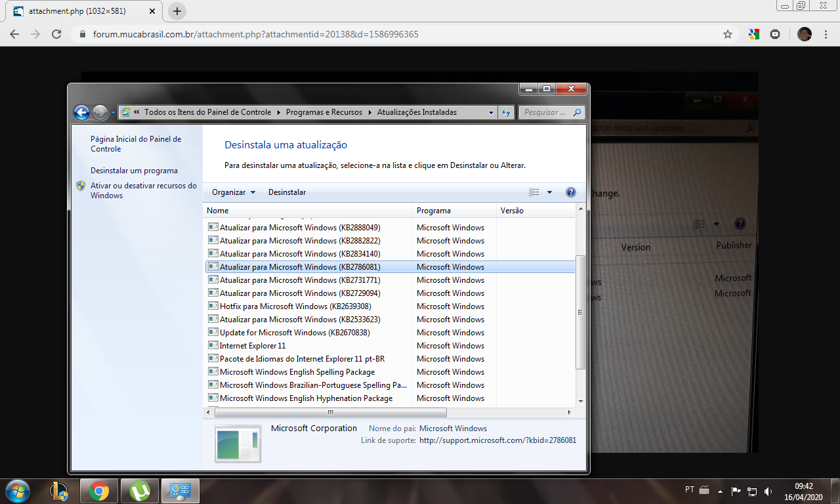Open the Windows Start orb
This screenshot has width=840, height=504.
click(17, 491)
